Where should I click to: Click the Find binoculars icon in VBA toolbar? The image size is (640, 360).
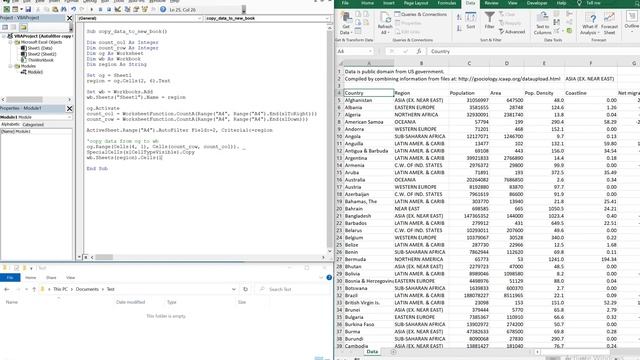pos(64,9)
